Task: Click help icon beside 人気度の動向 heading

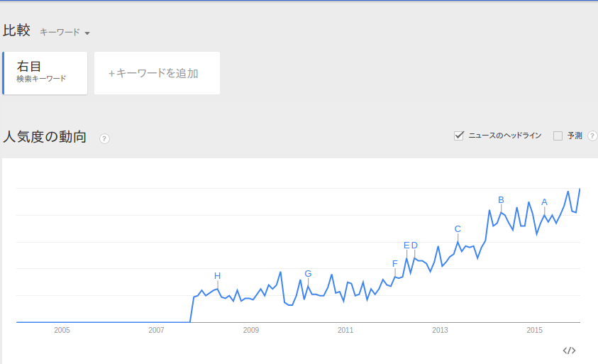Action: (x=104, y=138)
